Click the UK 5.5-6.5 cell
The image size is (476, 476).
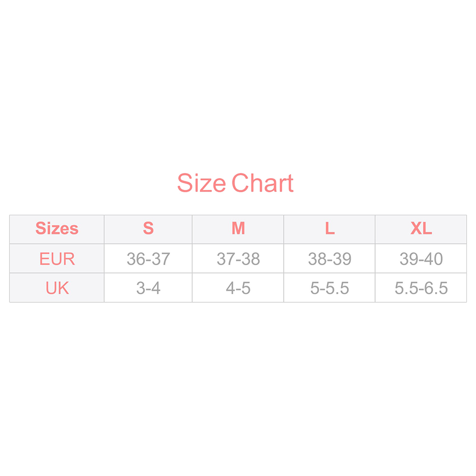pyautogui.click(x=421, y=288)
